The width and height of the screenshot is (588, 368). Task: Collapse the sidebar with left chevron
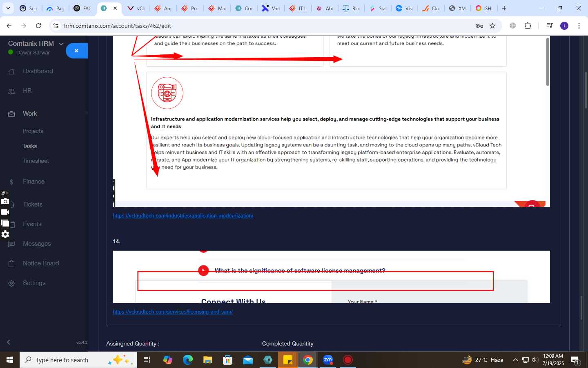(x=9, y=342)
